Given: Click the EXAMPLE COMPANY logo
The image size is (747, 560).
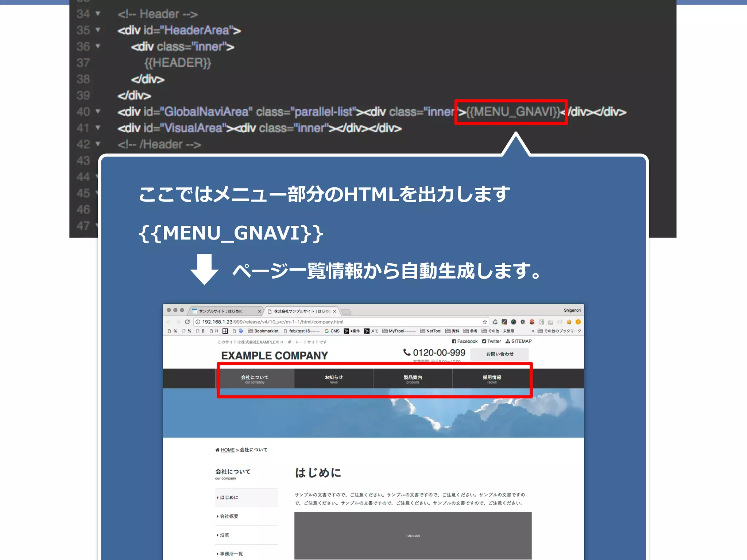Looking at the screenshot, I should (x=274, y=355).
